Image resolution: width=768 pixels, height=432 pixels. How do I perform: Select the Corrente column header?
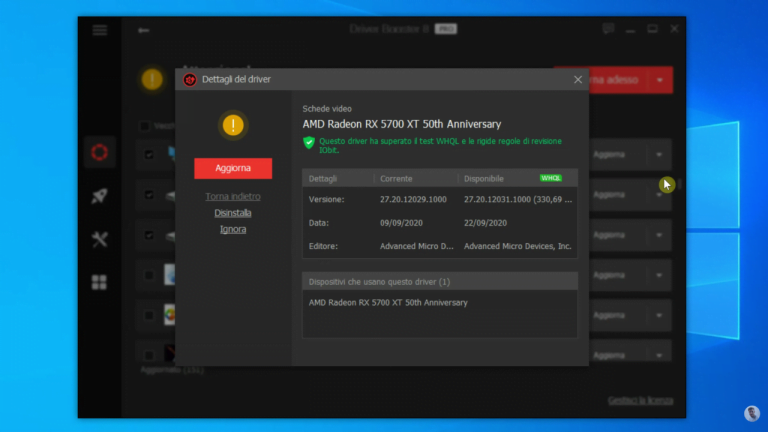pos(396,179)
